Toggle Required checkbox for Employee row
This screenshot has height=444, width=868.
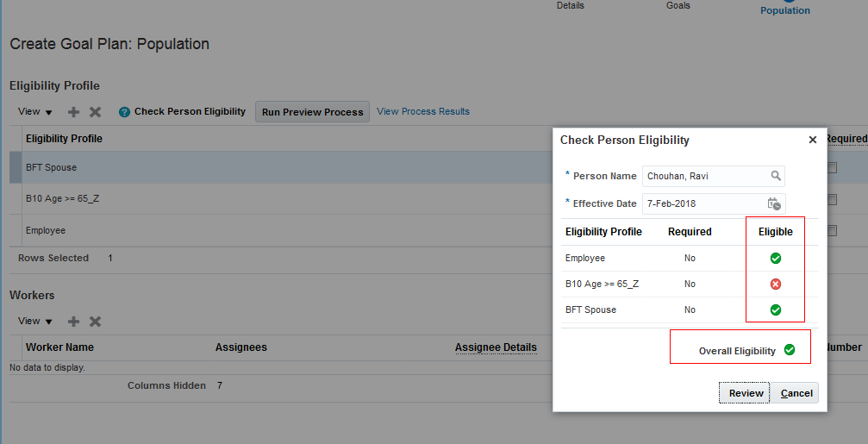point(832,230)
